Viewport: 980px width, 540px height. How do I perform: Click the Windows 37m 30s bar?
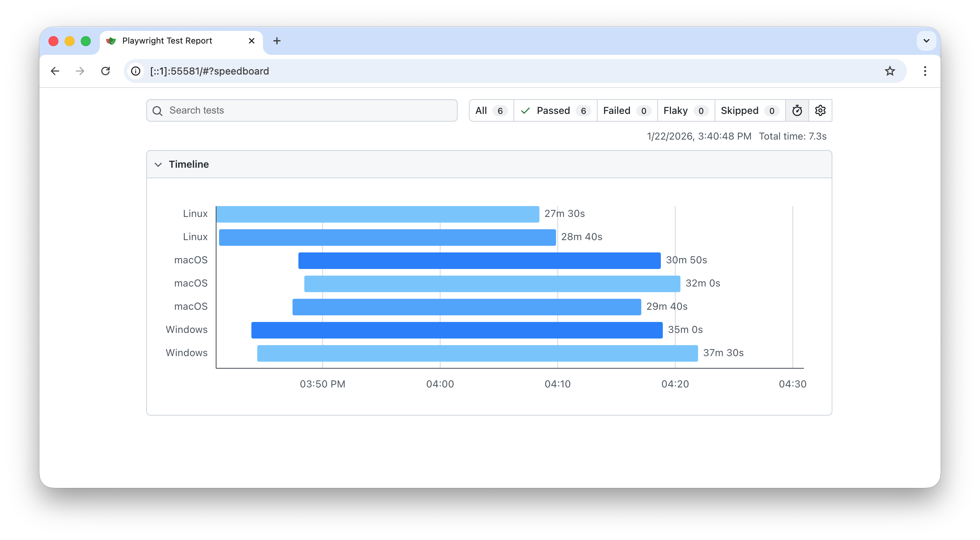coord(477,353)
